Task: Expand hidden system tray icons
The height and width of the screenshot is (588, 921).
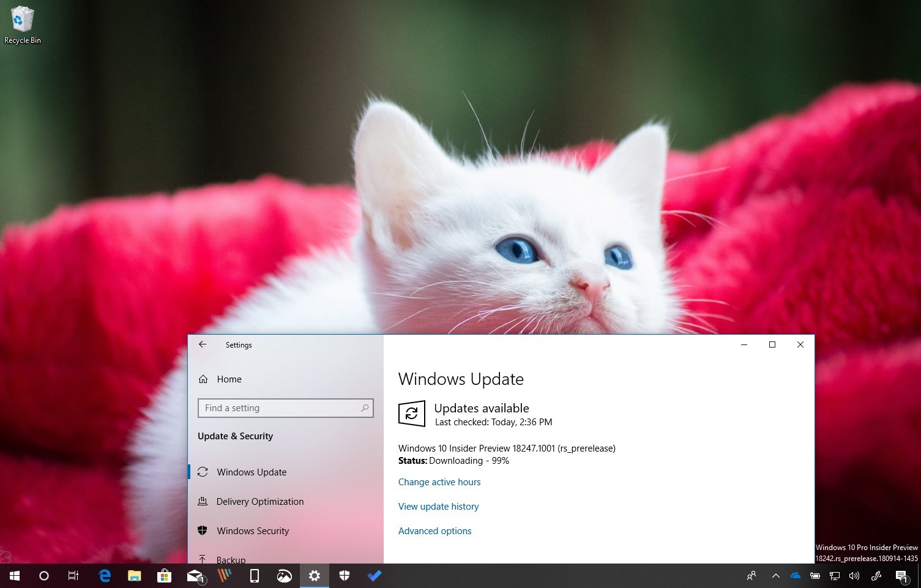Action: click(x=775, y=575)
